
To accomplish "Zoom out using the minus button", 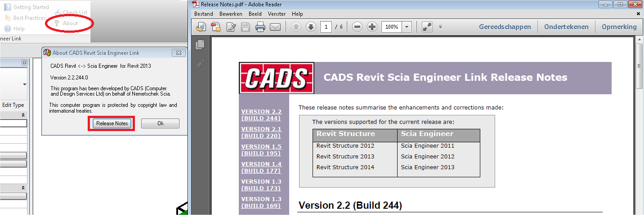I will coord(358,27).
